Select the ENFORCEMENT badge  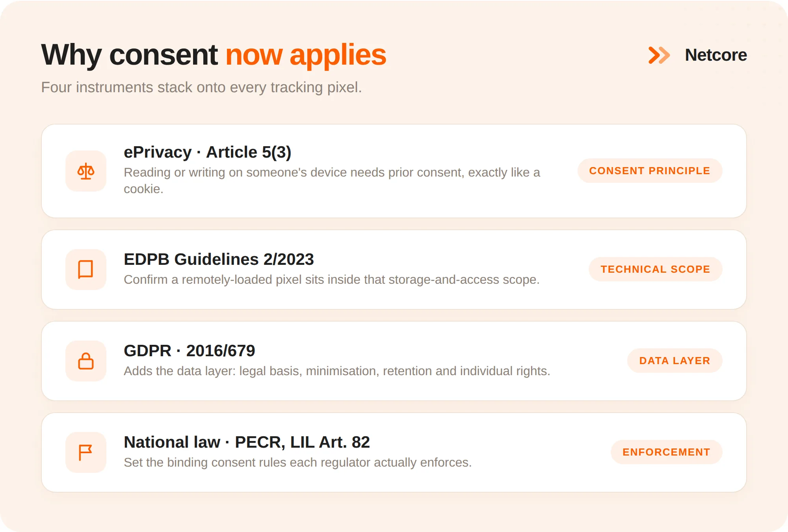pos(666,452)
